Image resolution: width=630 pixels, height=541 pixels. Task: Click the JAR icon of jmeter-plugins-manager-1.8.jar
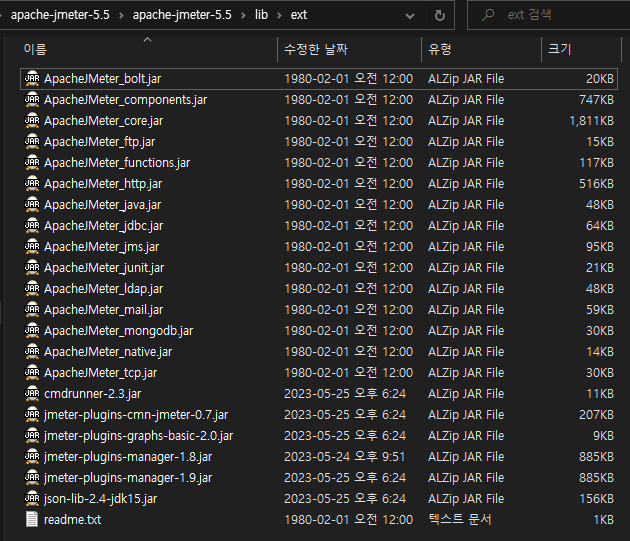pyautogui.click(x=32, y=457)
